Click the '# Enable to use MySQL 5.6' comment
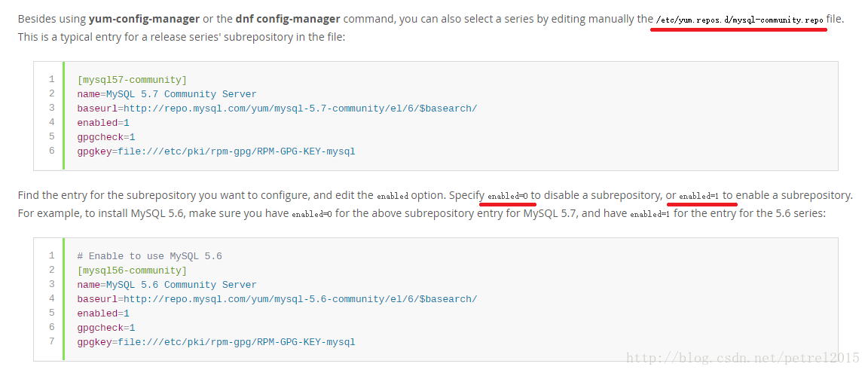The height and width of the screenshot is (373, 868). [x=149, y=256]
